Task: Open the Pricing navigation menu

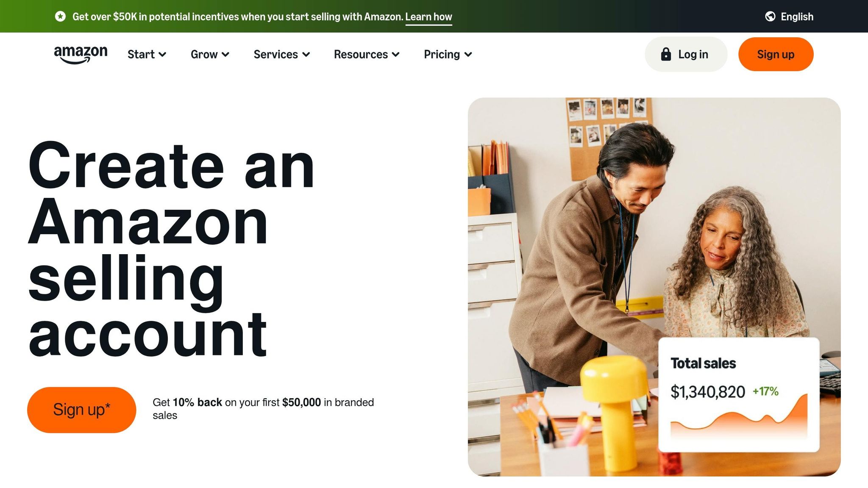Action: 448,55
